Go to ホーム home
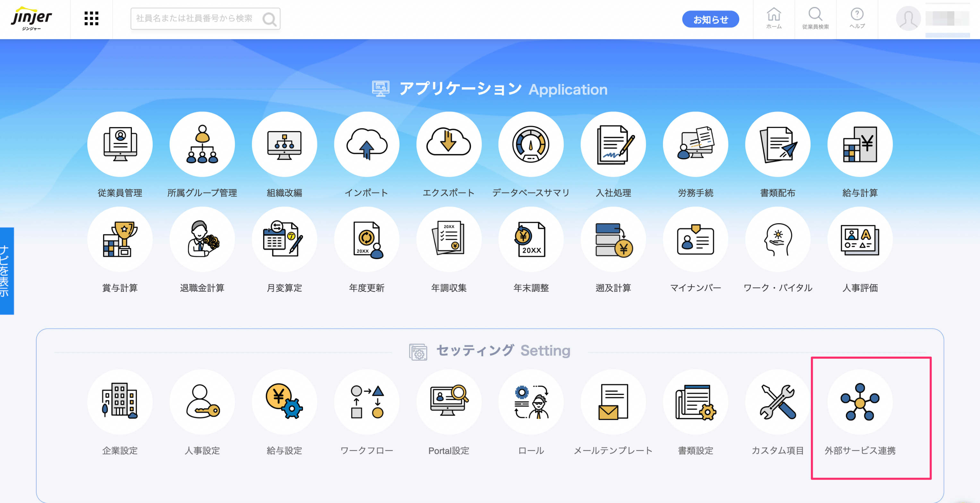The width and height of the screenshot is (980, 503). click(773, 19)
